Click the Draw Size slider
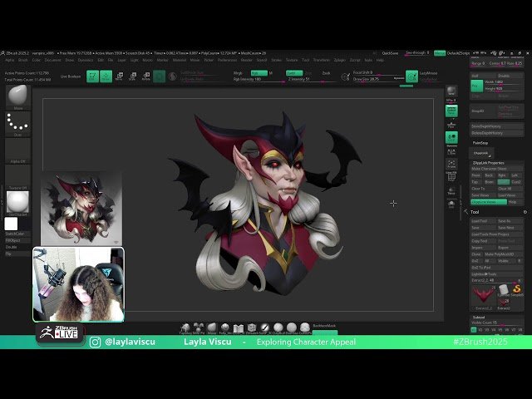Screen dimensions: 532x399 (378, 80)
